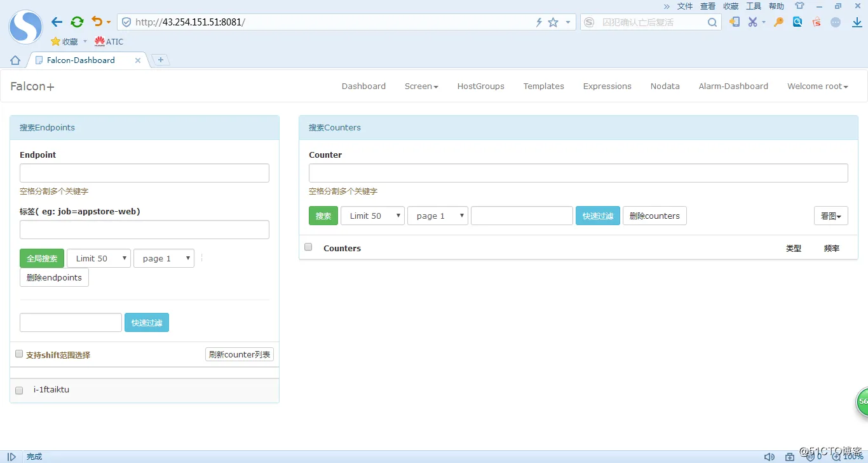
Task: Expand the 看图 dropdown button
Action: coord(831,216)
